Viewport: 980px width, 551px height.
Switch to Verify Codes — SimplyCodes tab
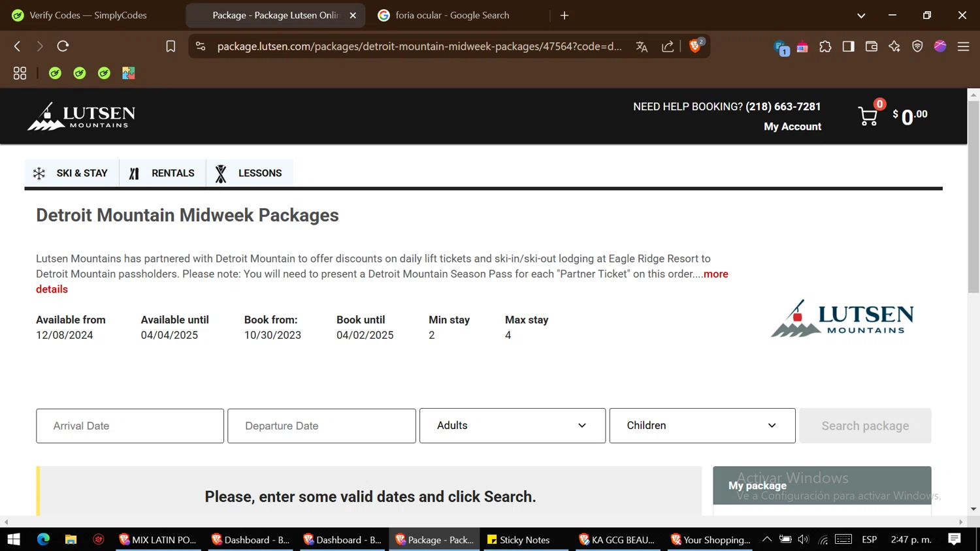tap(89, 15)
